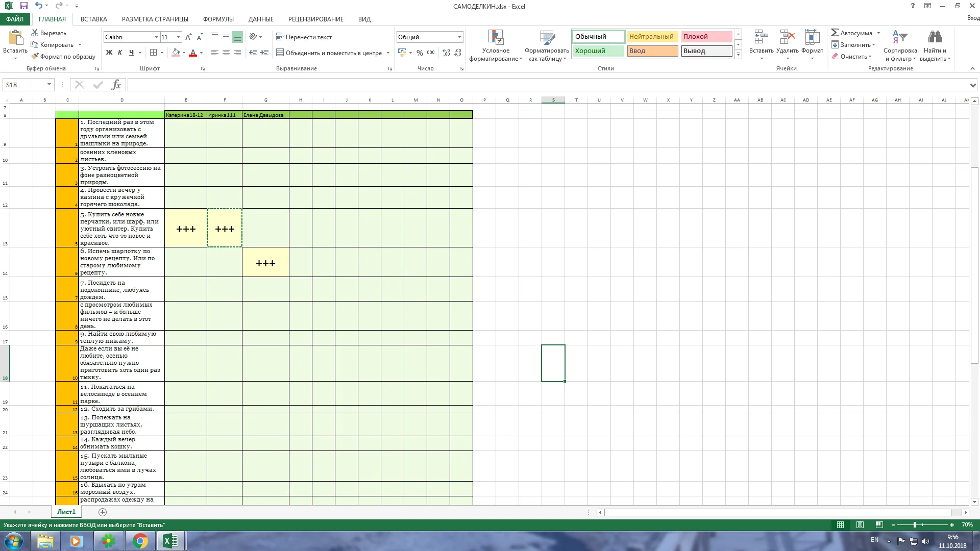Click the Find and Select binoculars
Image resolution: width=980 pixels, height=551 pixels.
click(935, 37)
